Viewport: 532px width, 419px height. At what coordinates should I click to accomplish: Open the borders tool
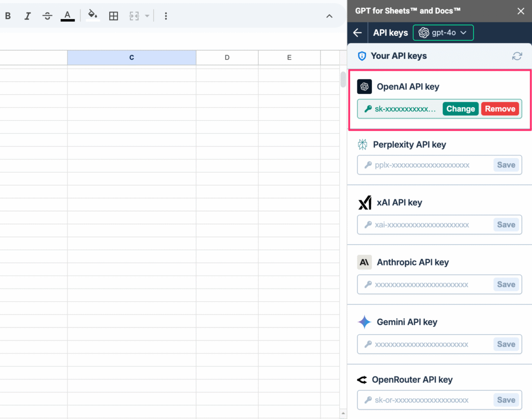point(114,16)
